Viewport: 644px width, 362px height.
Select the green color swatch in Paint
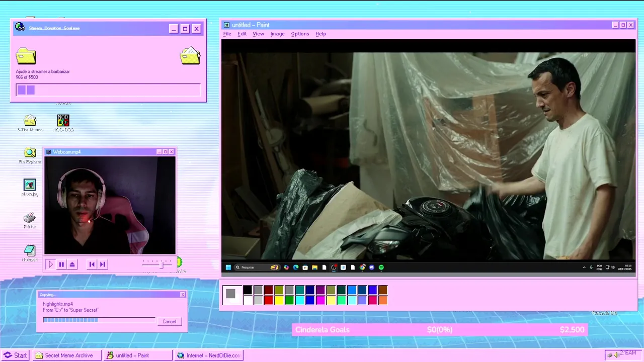pyautogui.click(x=289, y=300)
